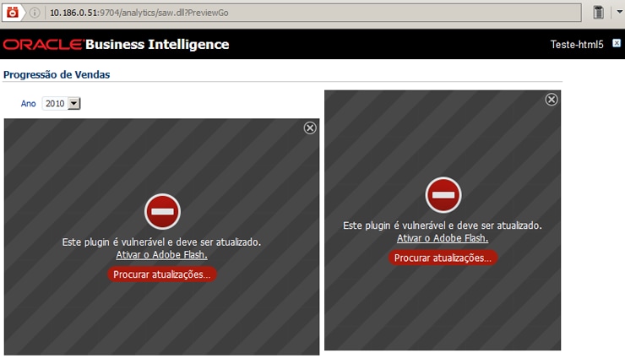Click the red camera icon beside address bar

point(13,13)
